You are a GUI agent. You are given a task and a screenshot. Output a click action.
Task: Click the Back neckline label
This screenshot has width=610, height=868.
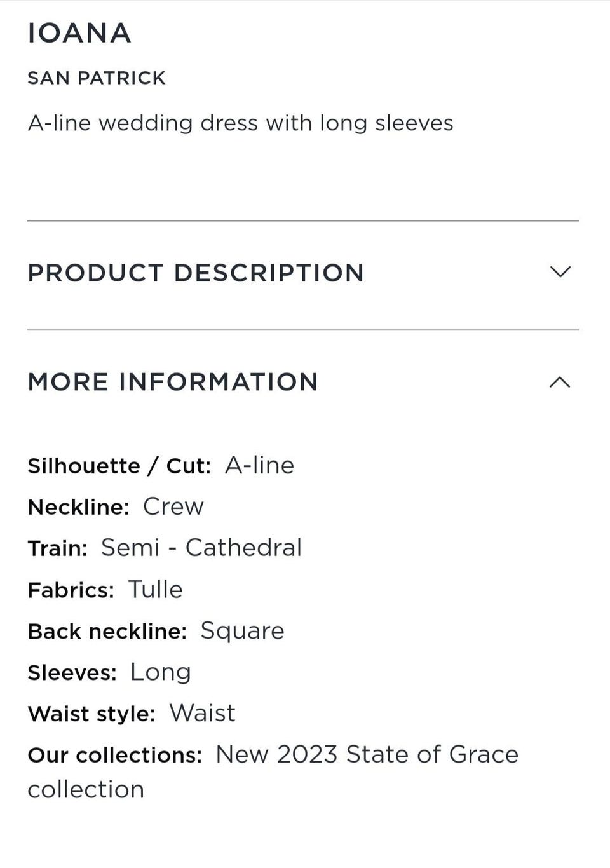point(107,631)
